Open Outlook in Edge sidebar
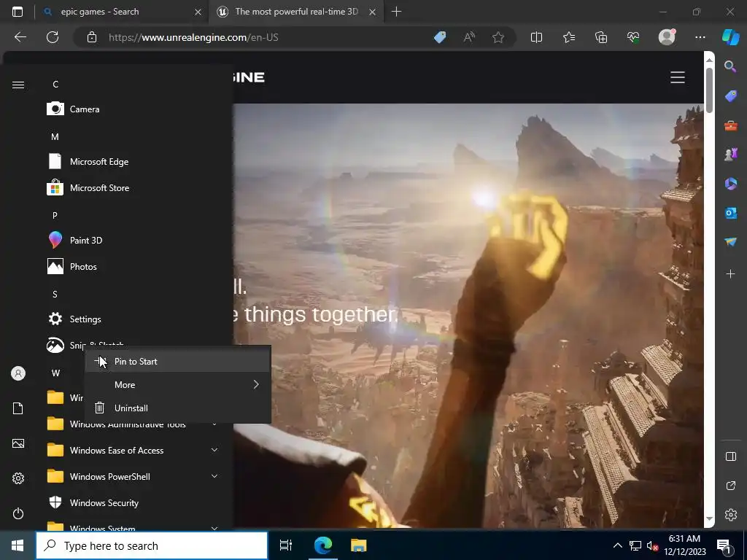This screenshot has width=747, height=560. [x=730, y=212]
